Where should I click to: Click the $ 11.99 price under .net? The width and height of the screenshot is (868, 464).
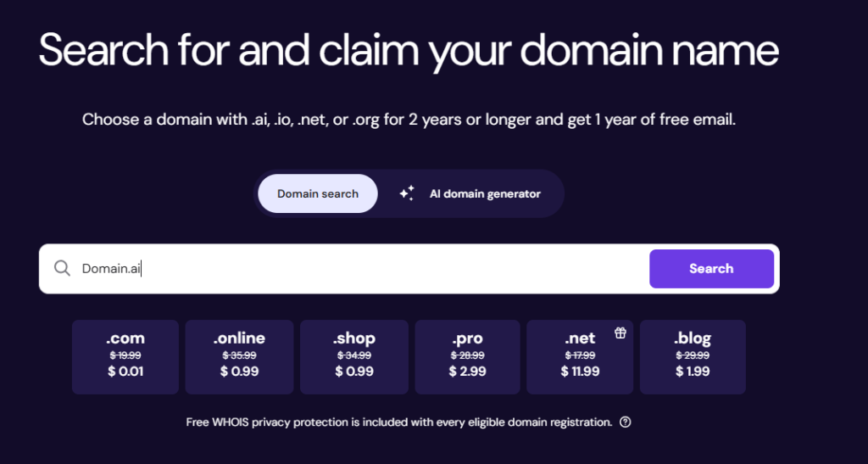581,372
